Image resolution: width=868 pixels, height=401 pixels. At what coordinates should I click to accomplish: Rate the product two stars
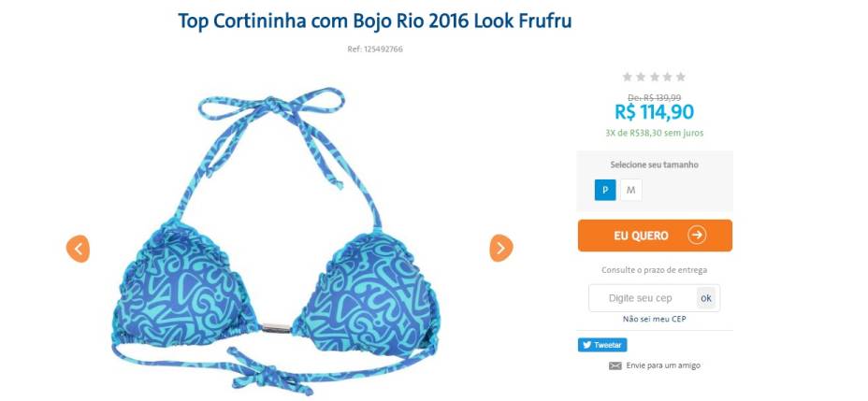pyautogui.click(x=641, y=77)
